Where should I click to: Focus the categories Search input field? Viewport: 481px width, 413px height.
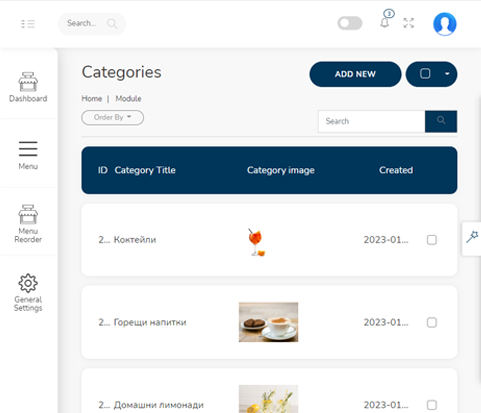(372, 121)
